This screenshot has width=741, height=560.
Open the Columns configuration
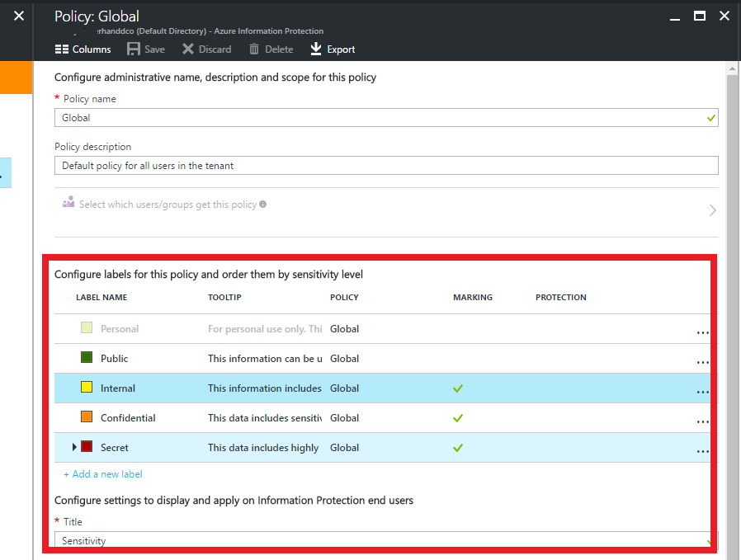pyautogui.click(x=83, y=49)
